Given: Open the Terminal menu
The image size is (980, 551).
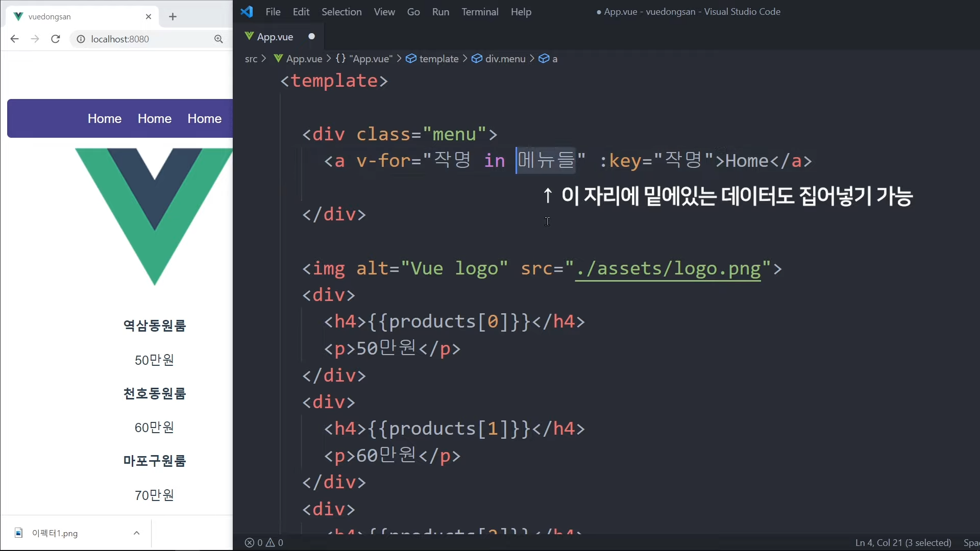Looking at the screenshot, I should point(480,12).
